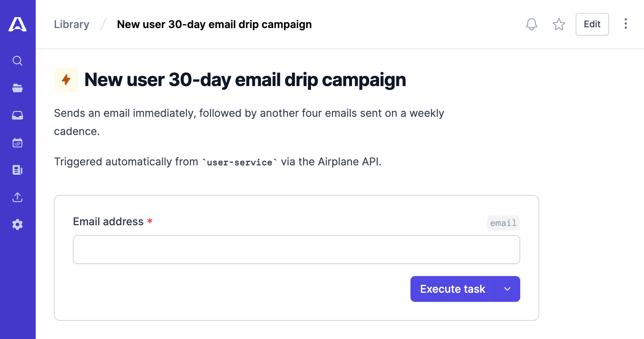Open Settings via the gear icon
Image resolution: width=644 pixels, height=339 pixels.
[x=17, y=224]
